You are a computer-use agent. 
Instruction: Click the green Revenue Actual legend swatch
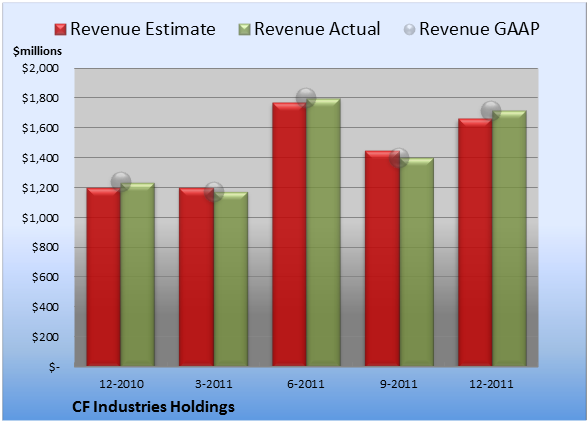pyautogui.click(x=244, y=30)
